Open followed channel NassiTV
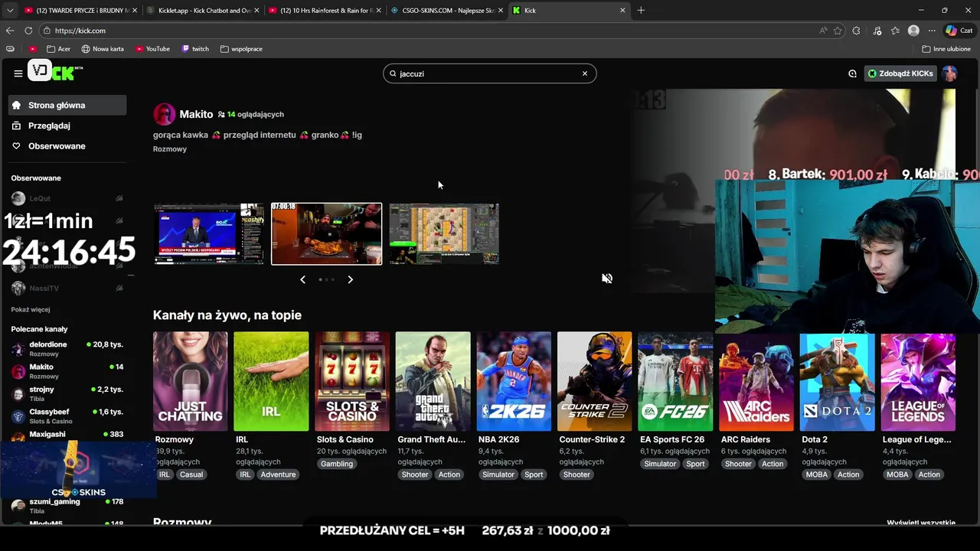 coord(67,288)
